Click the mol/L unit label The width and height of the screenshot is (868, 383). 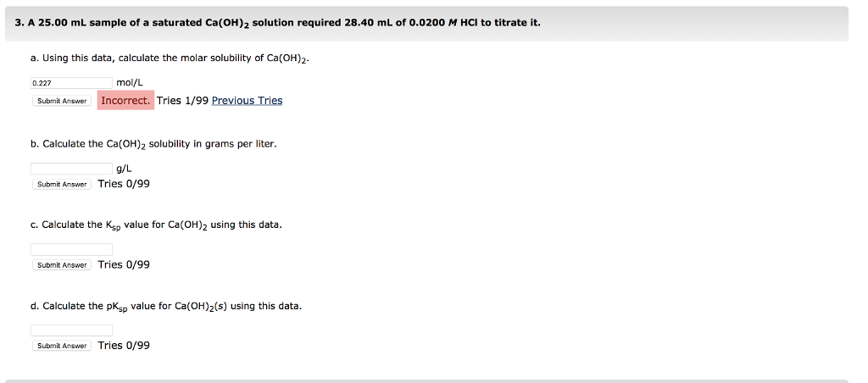pyautogui.click(x=130, y=83)
